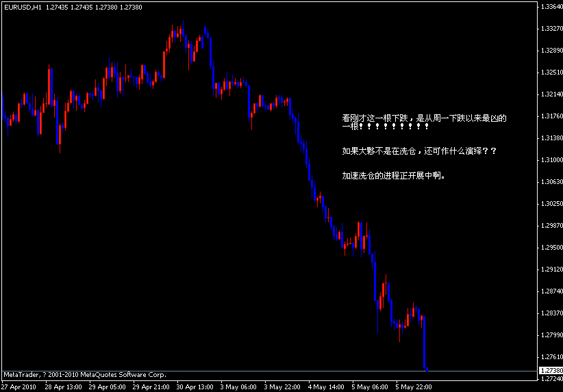
Task: Click the horizontal current bid price line
Action: click(269, 371)
